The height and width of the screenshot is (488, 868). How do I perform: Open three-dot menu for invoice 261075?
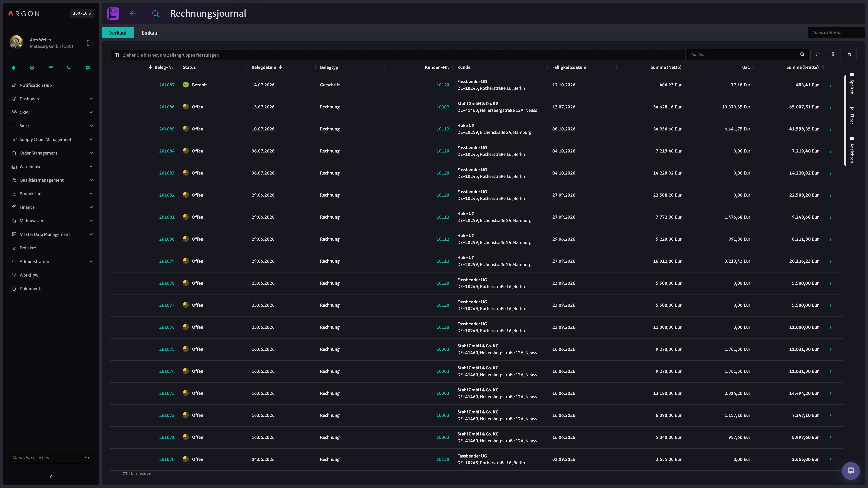pos(830,350)
